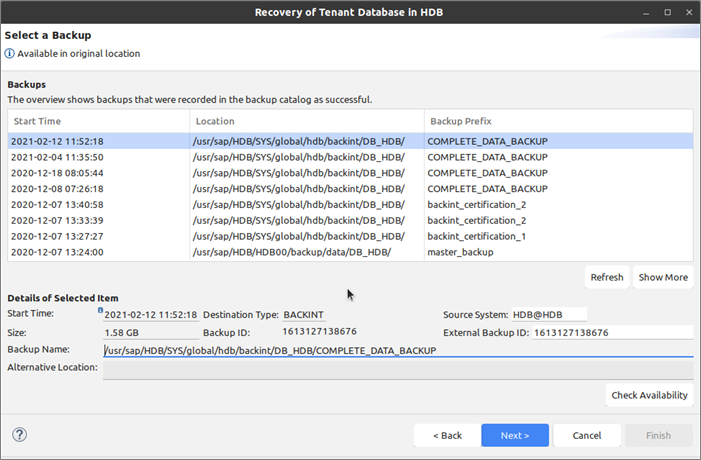
Task: Click the Destination Type field showing BACKINT
Action: 304,315
